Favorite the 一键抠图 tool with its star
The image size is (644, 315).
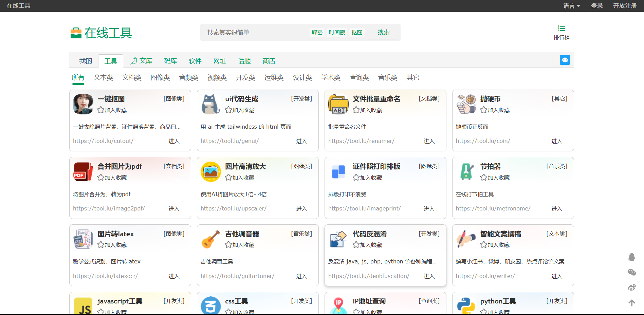point(101,110)
